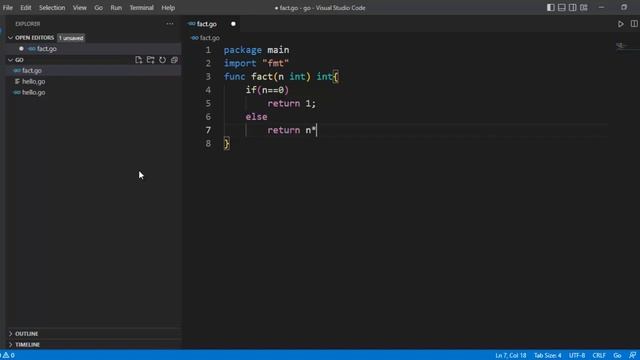The width and height of the screenshot is (640, 360).
Task: Click the New Folder icon in explorer
Action: click(151, 60)
